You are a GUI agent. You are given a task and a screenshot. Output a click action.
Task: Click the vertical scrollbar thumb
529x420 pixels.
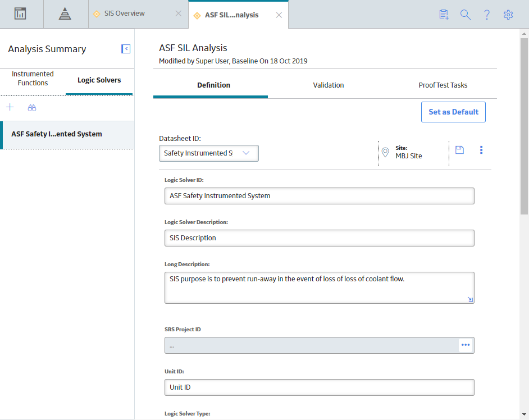tap(524, 125)
